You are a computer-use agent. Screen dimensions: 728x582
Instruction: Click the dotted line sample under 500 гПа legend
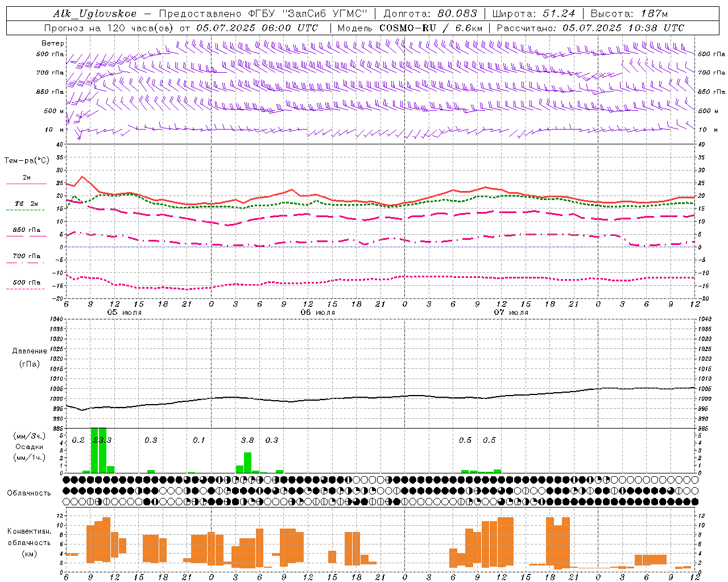[26, 289]
